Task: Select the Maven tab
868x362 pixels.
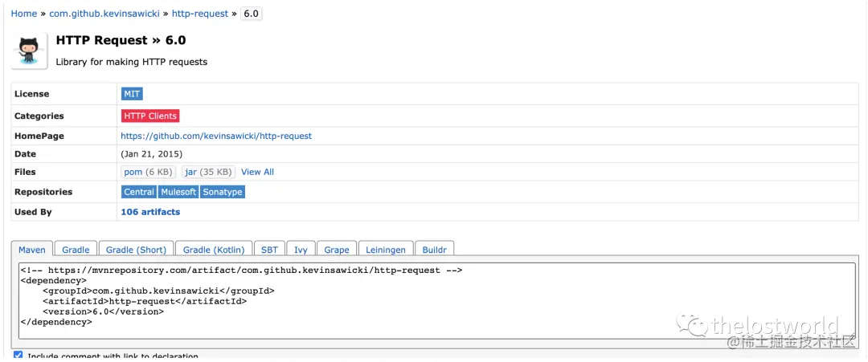Action: (x=32, y=250)
